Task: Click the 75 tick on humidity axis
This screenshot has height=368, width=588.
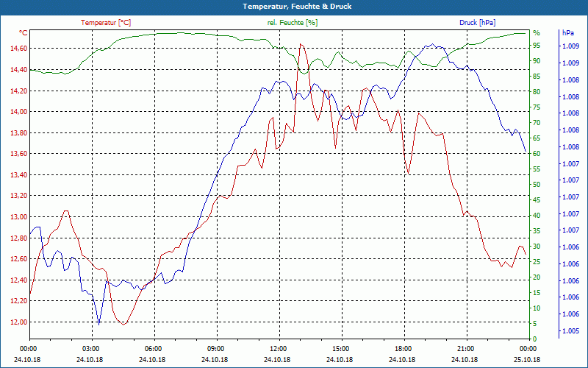Action: tap(537, 107)
